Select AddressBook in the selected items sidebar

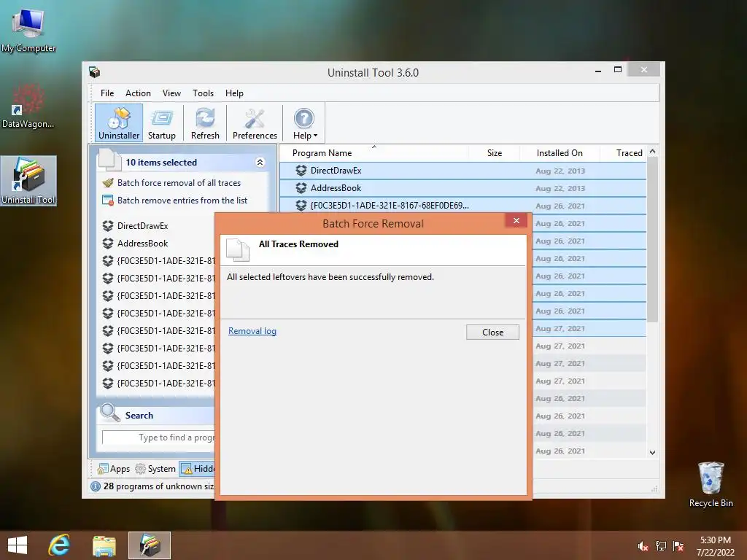[x=142, y=244]
